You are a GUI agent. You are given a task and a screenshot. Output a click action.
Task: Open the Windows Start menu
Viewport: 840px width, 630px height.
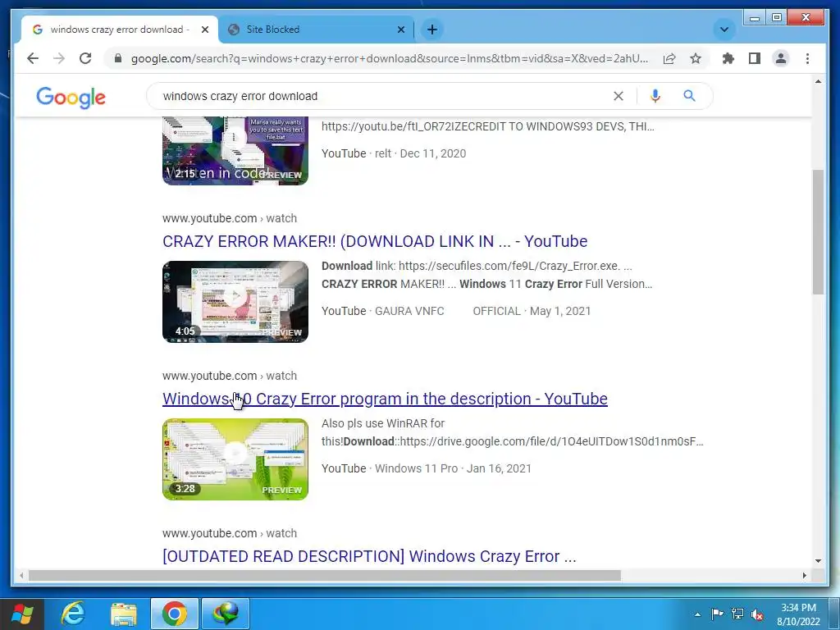pyautogui.click(x=21, y=614)
